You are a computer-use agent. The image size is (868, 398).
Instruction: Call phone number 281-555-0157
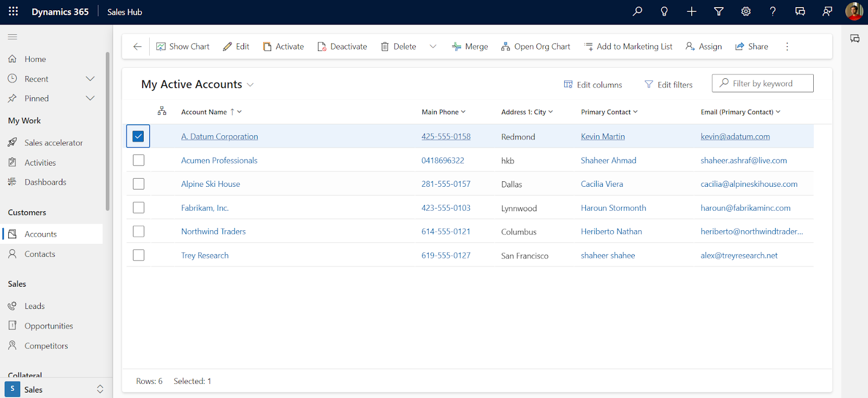tap(446, 184)
